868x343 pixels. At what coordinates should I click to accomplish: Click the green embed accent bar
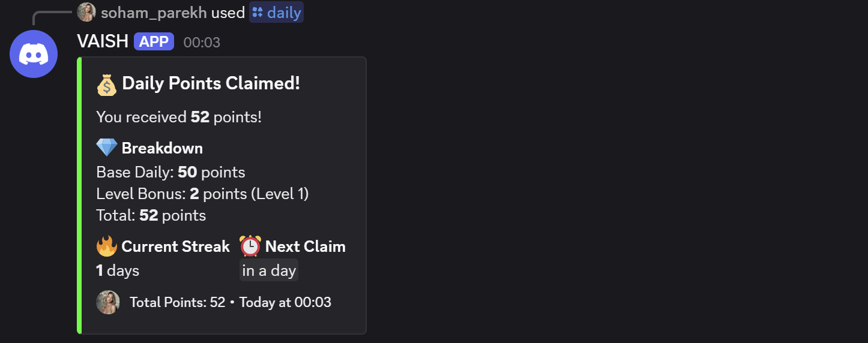[79, 195]
